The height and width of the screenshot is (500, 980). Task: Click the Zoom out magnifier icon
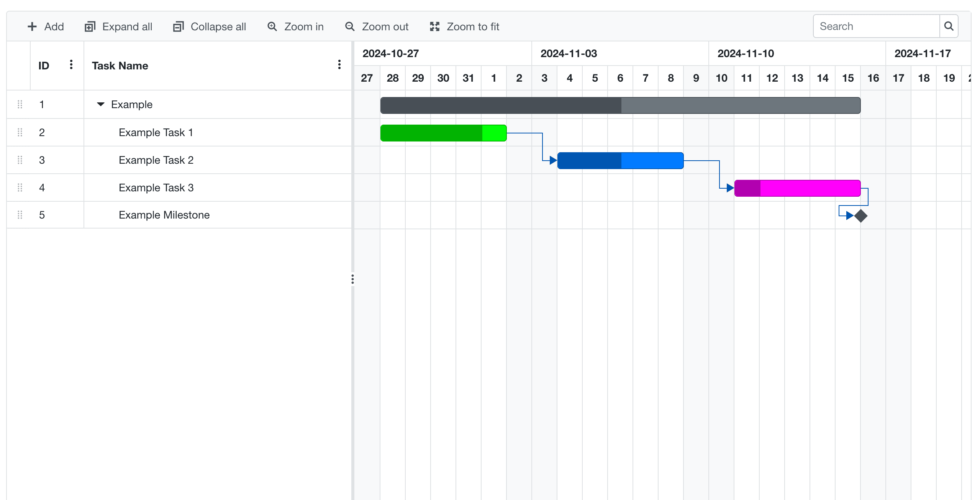tap(349, 26)
